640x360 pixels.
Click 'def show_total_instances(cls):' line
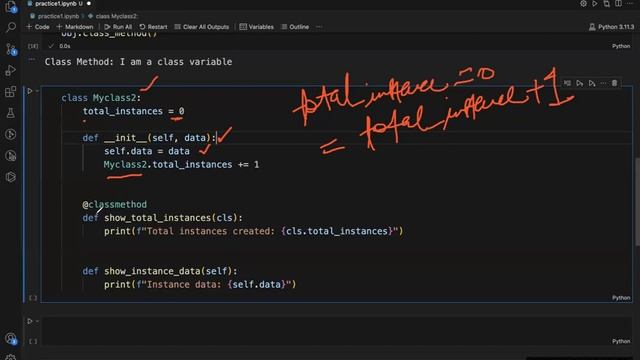click(x=162, y=218)
